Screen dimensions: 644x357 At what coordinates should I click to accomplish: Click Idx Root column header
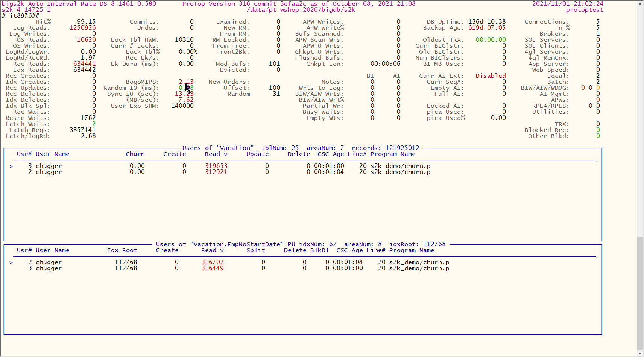pos(122,250)
